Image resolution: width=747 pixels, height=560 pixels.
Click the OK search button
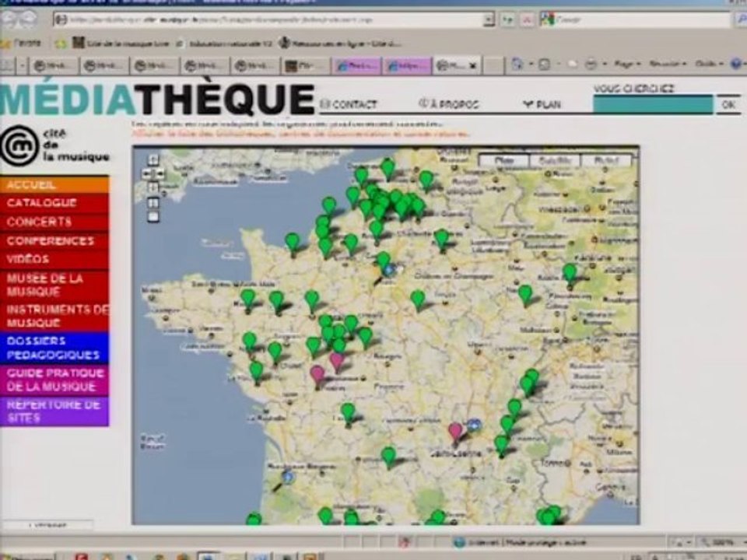coord(728,104)
